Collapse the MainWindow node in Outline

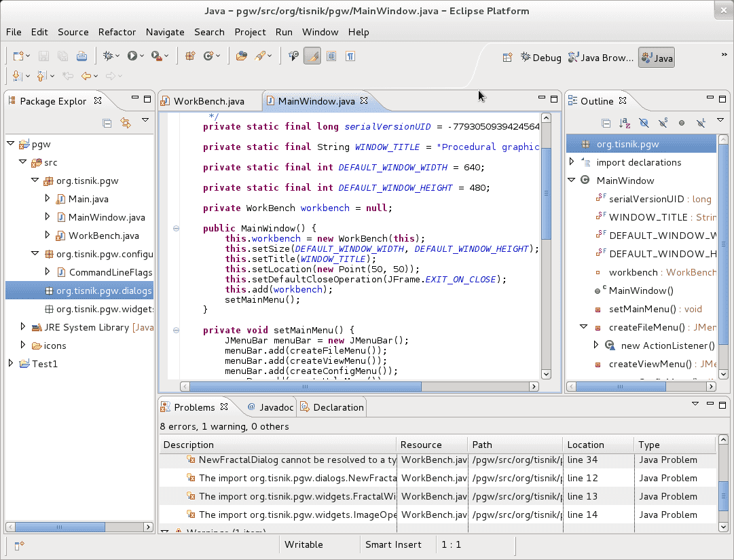571,181
